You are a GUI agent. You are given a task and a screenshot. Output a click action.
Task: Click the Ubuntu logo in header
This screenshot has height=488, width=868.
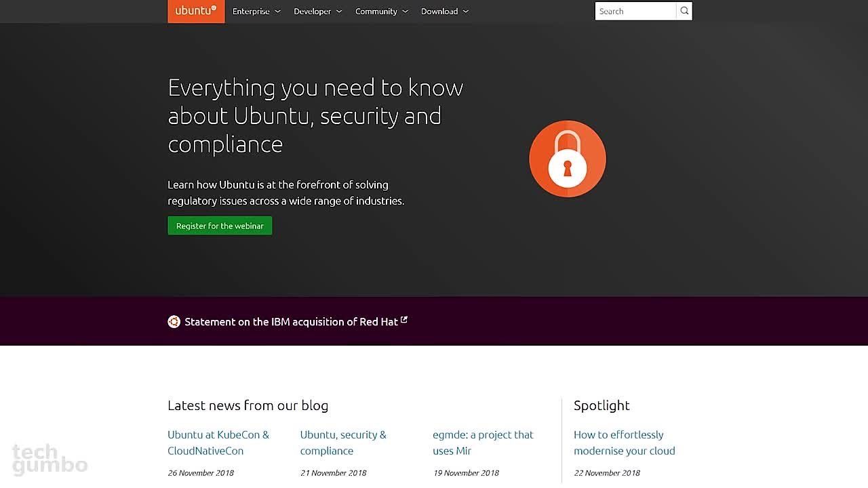click(196, 11)
